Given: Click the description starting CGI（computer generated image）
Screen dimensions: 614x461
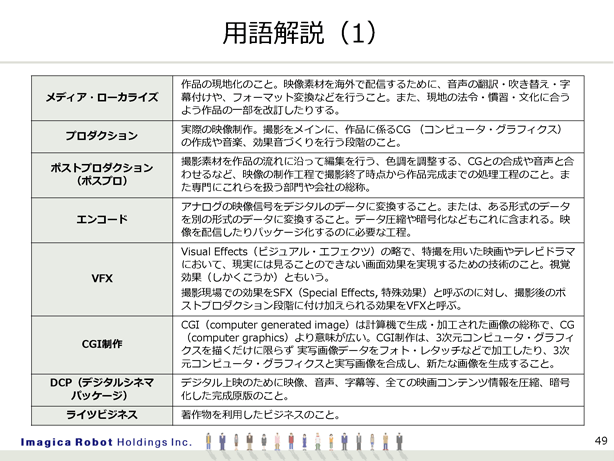Looking at the screenshot, I should point(377,344).
